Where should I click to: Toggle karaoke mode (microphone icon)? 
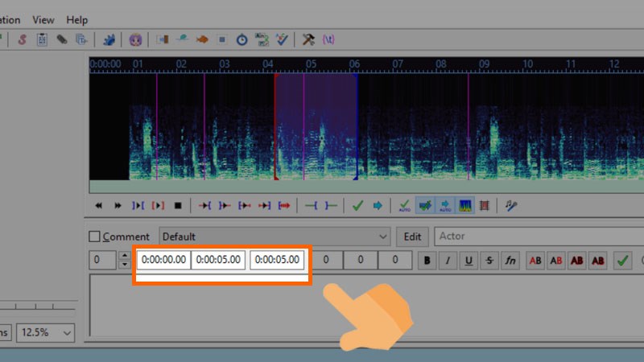pyautogui.click(x=511, y=206)
